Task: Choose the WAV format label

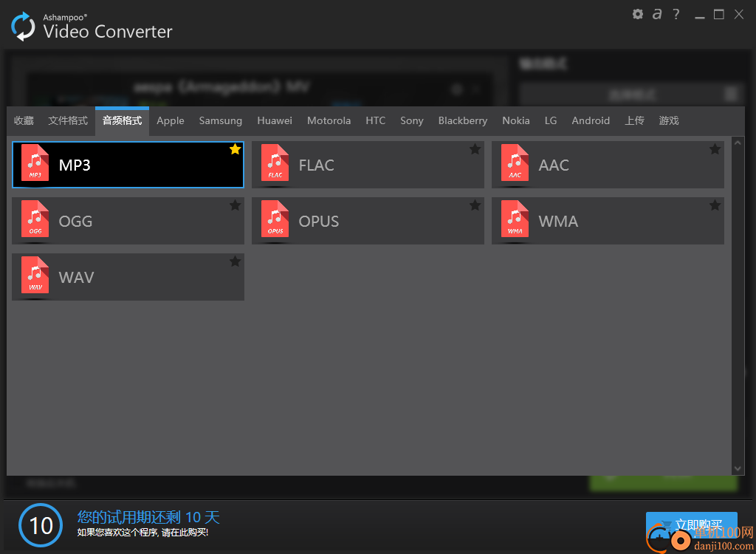Action: (x=76, y=277)
